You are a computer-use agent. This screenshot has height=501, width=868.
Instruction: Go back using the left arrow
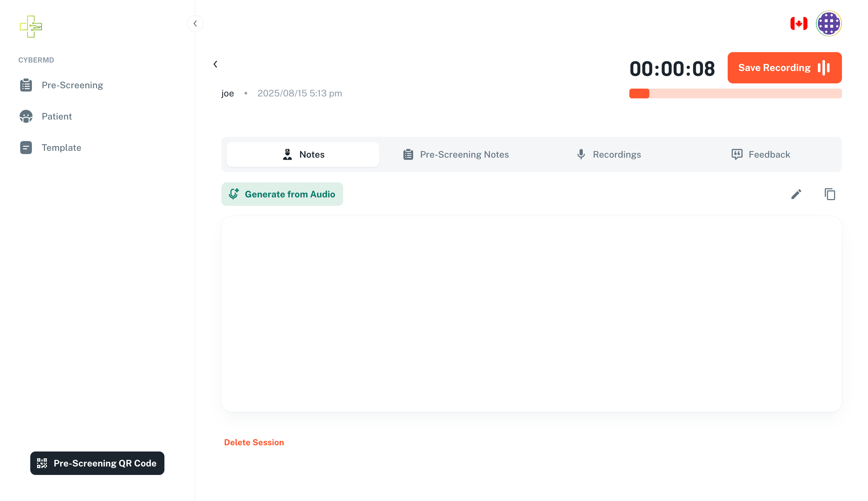215,64
